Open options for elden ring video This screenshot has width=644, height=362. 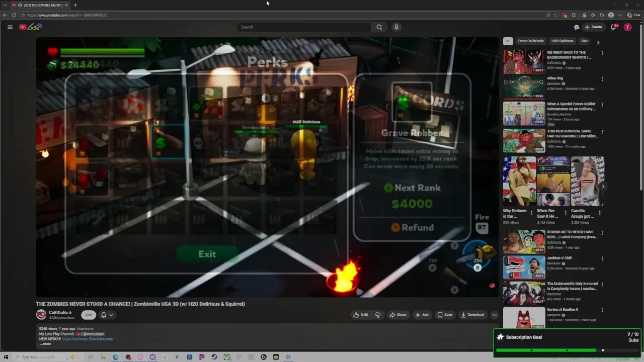coord(602,79)
